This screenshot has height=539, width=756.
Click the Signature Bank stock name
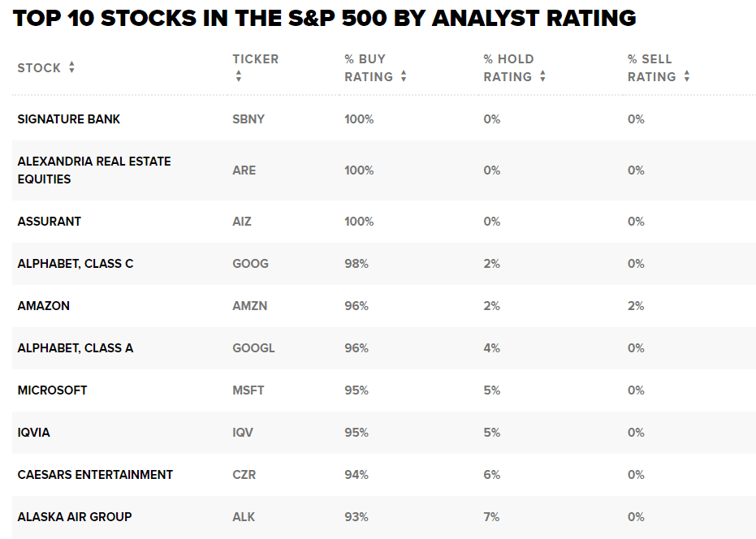click(69, 119)
